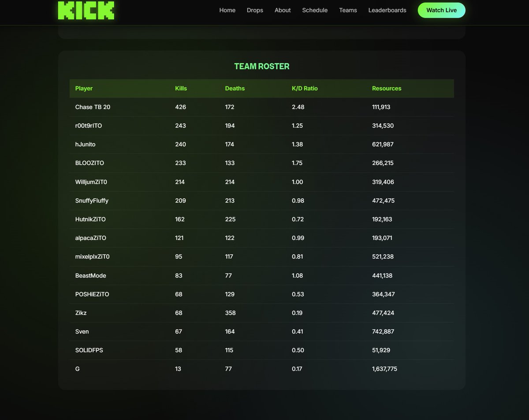This screenshot has height=420, width=529.
Task: Click K/D ratio 1.75
Action: 298,163
